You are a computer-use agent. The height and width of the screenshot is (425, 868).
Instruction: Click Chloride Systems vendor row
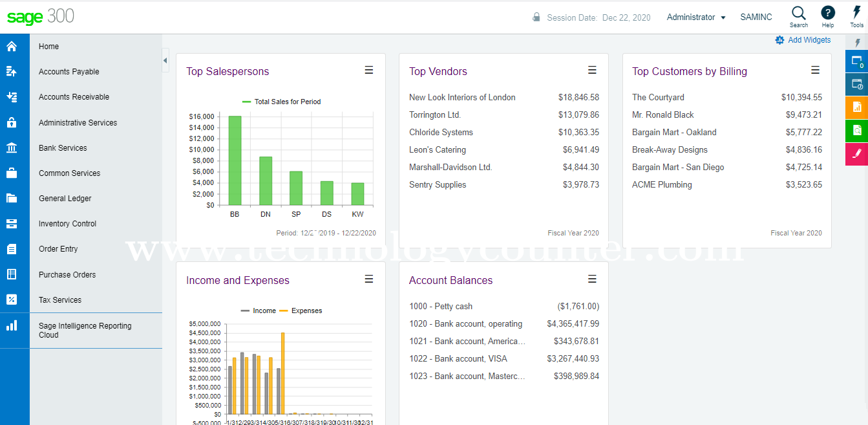tap(504, 133)
